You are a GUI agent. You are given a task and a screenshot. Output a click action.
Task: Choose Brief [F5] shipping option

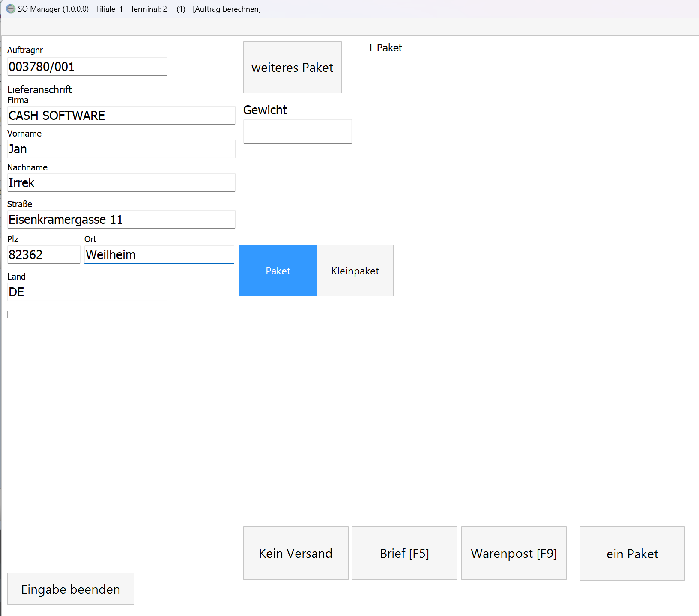point(404,553)
